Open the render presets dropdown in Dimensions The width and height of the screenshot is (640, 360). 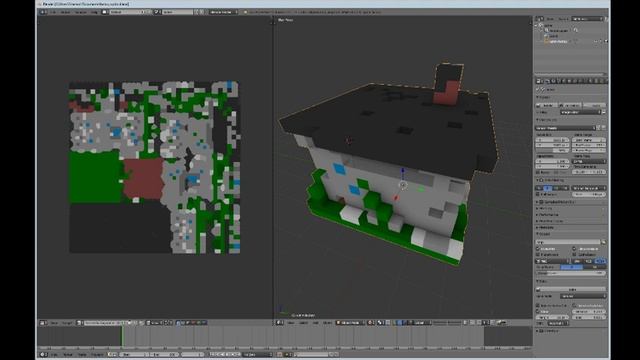coord(565,128)
